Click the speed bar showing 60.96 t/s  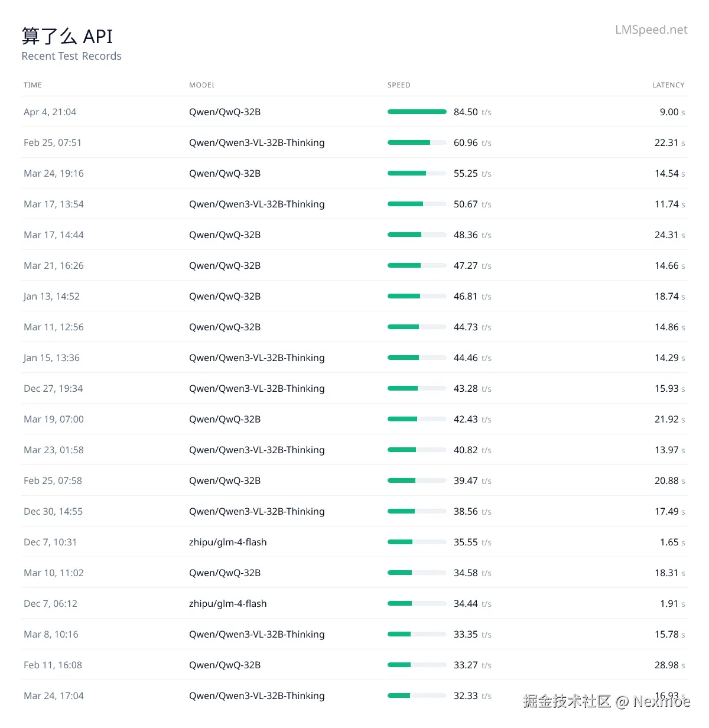point(417,142)
